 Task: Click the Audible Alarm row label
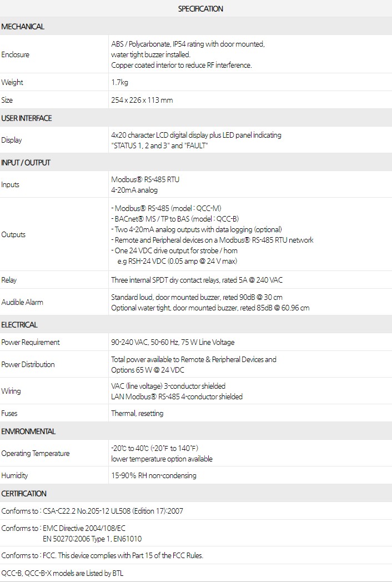click(22, 302)
